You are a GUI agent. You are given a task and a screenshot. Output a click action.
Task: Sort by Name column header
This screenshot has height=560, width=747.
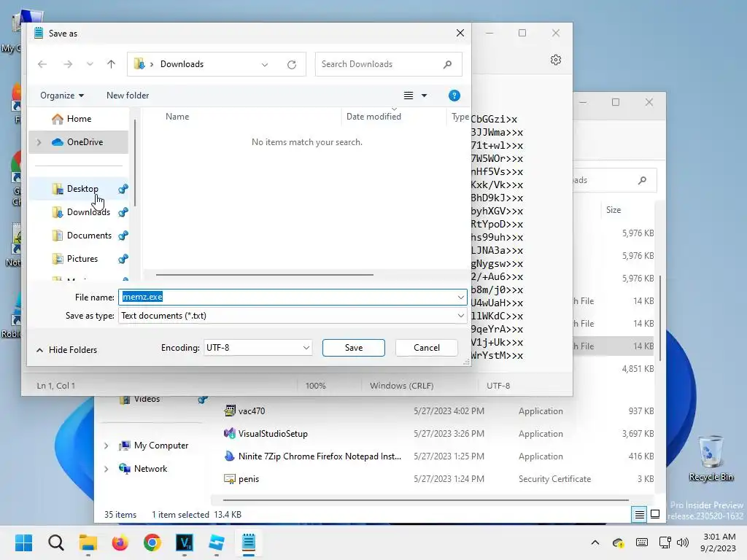pyautogui.click(x=177, y=117)
